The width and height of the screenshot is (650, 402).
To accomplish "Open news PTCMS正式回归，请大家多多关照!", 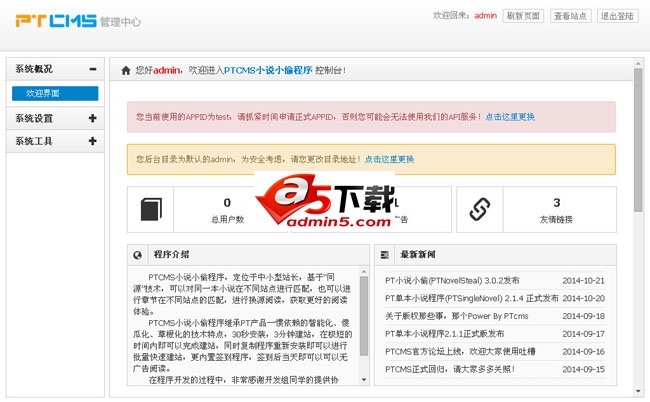I will click(450, 369).
